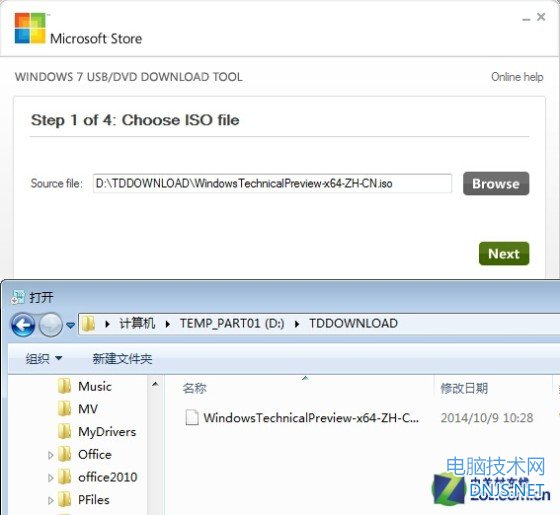Click the green Next button

pyautogui.click(x=504, y=254)
